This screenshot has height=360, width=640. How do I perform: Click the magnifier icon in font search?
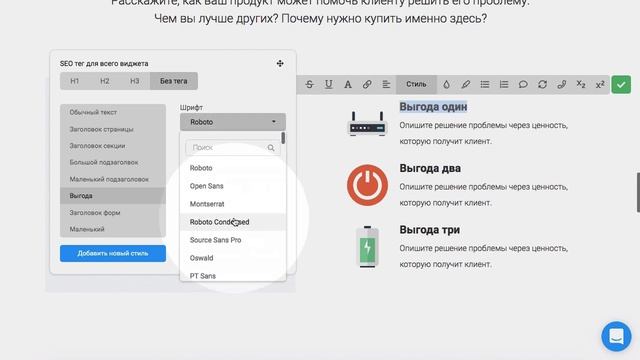point(271,148)
